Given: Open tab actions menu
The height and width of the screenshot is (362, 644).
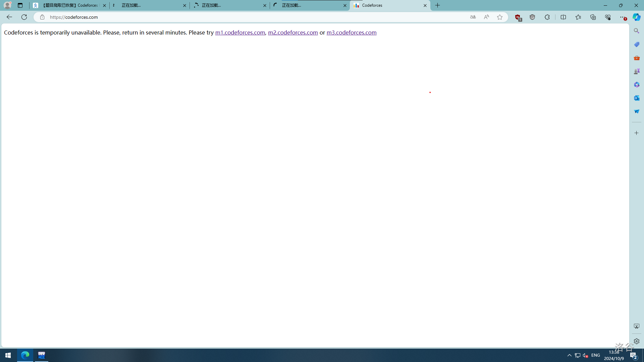Looking at the screenshot, I should pyautogui.click(x=20, y=5).
